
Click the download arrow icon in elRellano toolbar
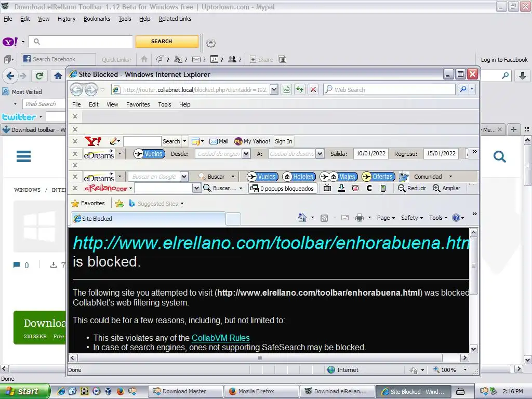click(342, 188)
